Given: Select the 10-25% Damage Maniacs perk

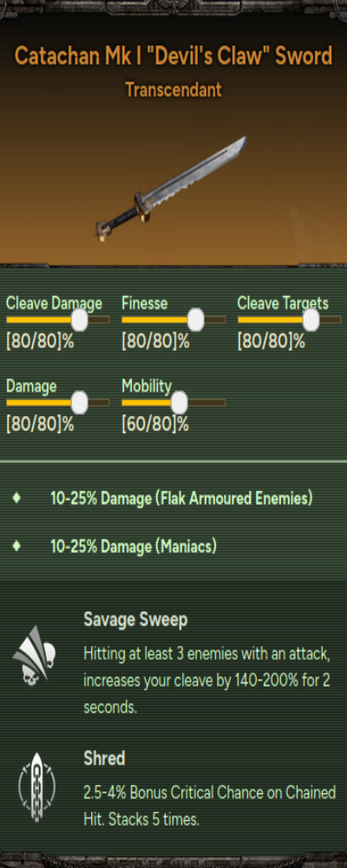Looking at the screenshot, I should click(x=134, y=547).
